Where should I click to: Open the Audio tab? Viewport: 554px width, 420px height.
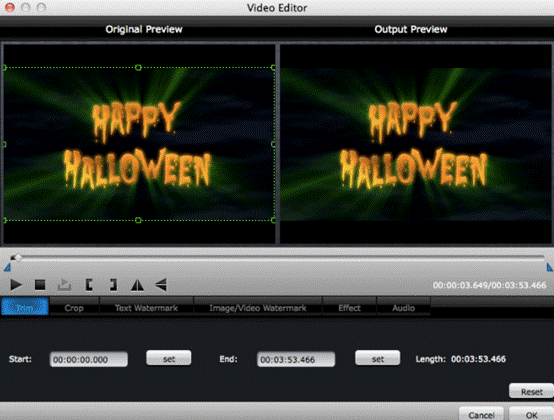point(403,308)
